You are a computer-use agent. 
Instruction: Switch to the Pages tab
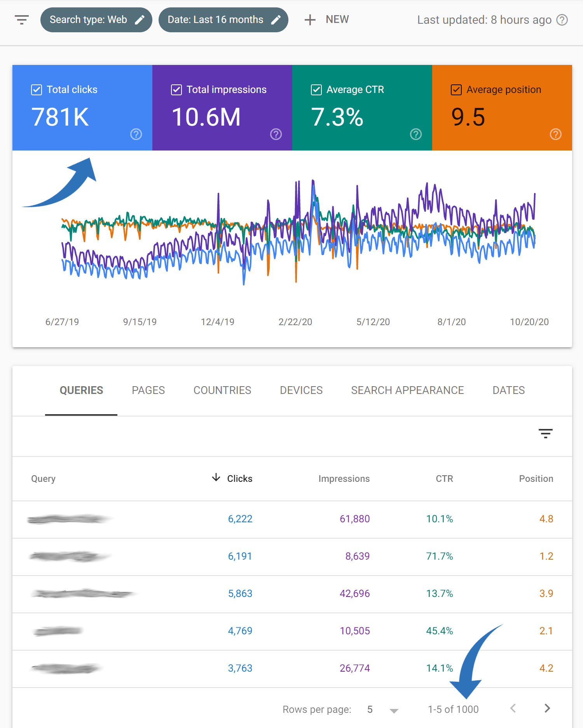148,390
